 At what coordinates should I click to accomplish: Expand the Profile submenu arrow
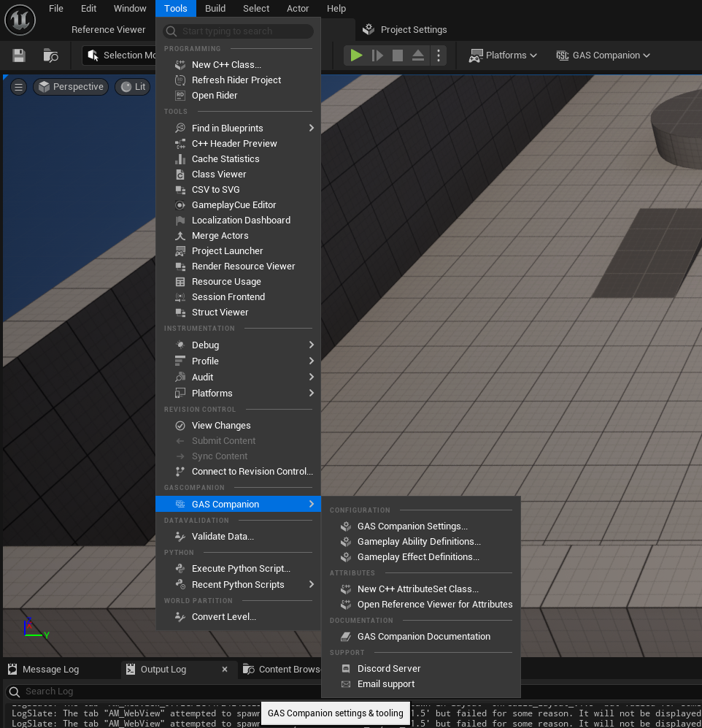coord(312,361)
